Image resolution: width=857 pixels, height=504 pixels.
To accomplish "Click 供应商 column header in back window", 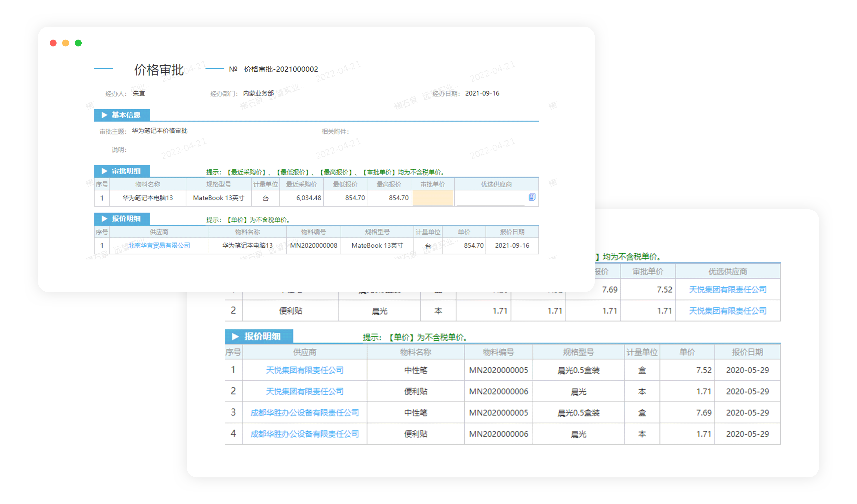I will click(305, 352).
